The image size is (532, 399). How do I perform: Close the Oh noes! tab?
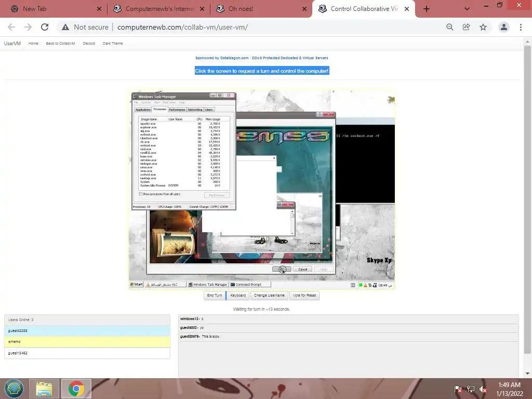click(x=304, y=9)
